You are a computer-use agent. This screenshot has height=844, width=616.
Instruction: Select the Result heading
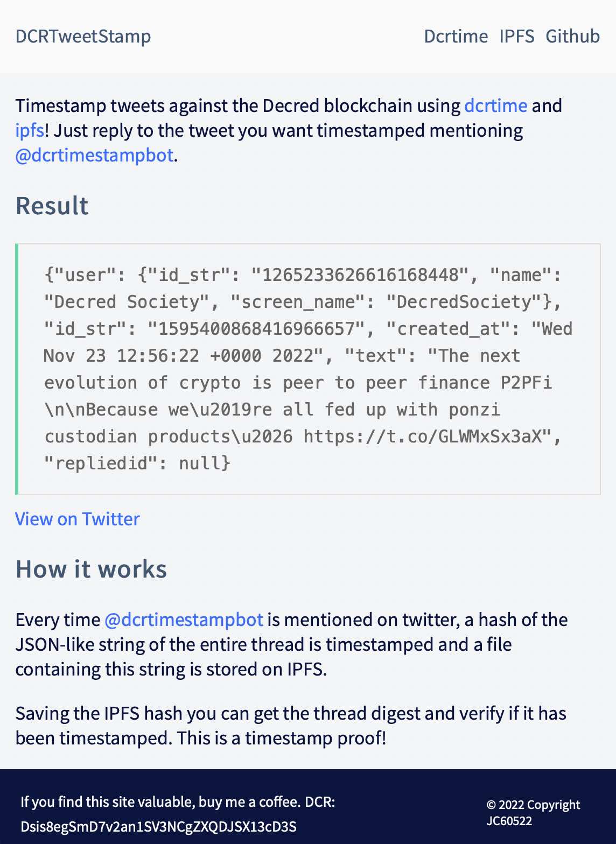click(52, 206)
